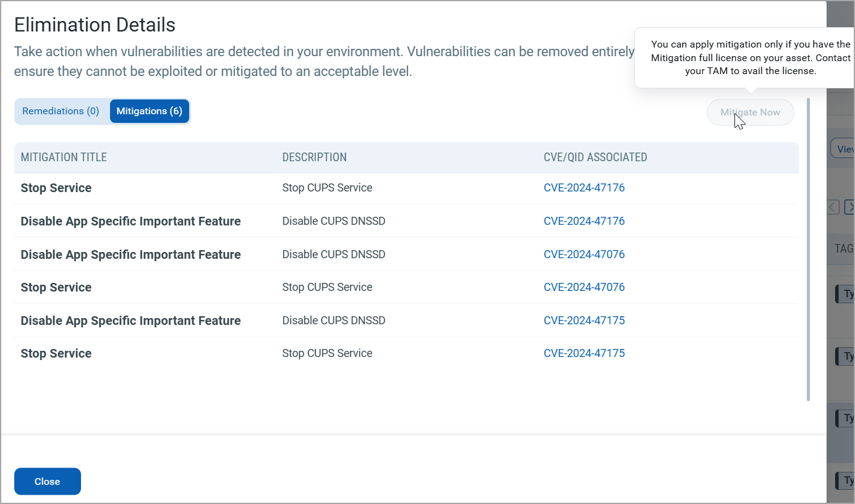Click the partially hidden View button at right
855x504 pixels.
coord(843,149)
